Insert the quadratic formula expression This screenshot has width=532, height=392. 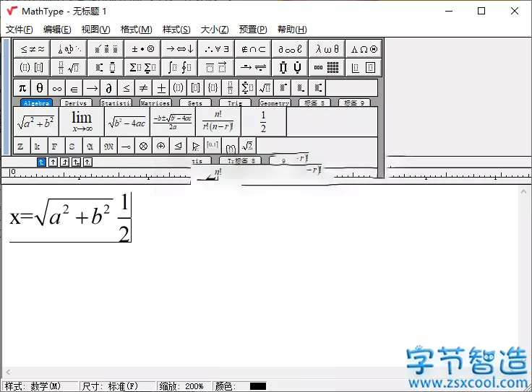(173, 122)
